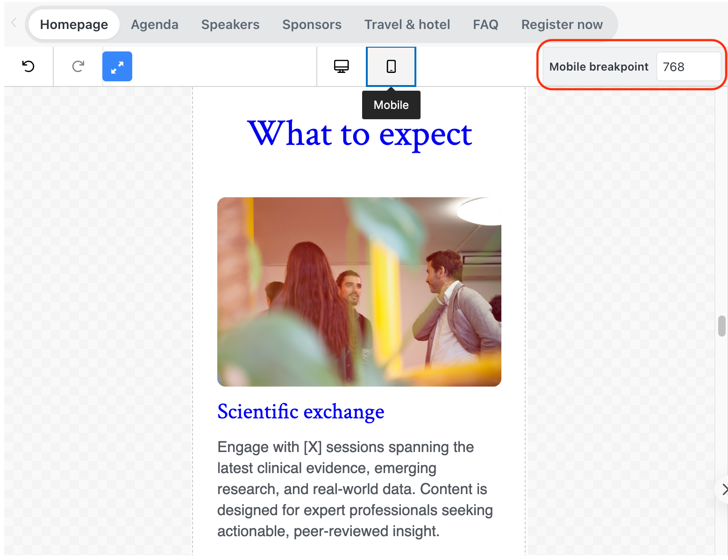The height and width of the screenshot is (560, 728).
Task: Go to the Speakers tab
Action: (230, 24)
